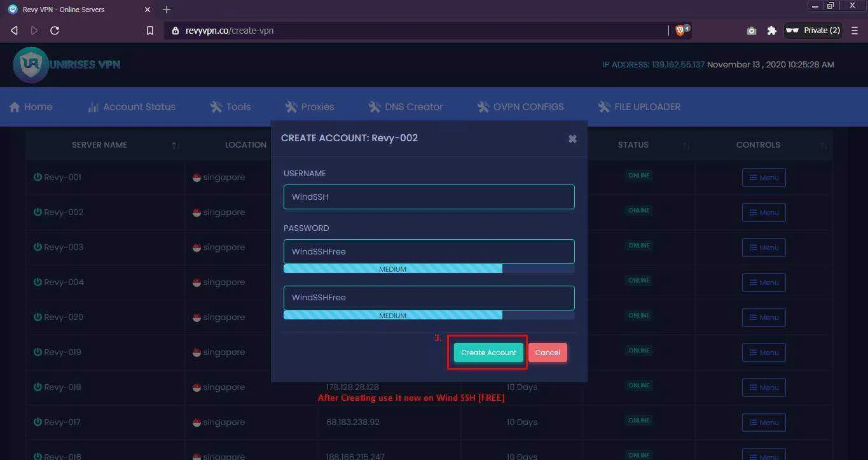Open the Menu button for Revy-018

coord(764,387)
